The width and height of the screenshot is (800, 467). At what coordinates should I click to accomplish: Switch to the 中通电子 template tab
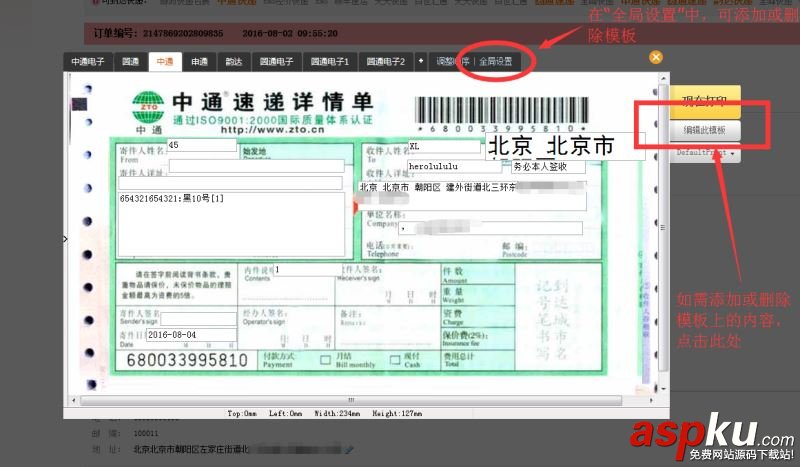(x=88, y=61)
